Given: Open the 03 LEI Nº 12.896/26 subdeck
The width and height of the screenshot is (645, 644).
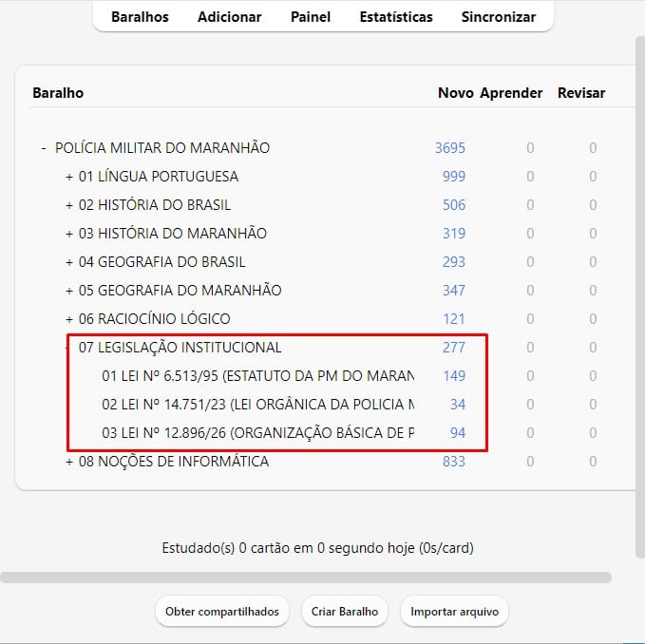Looking at the screenshot, I should click(x=258, y=433).
